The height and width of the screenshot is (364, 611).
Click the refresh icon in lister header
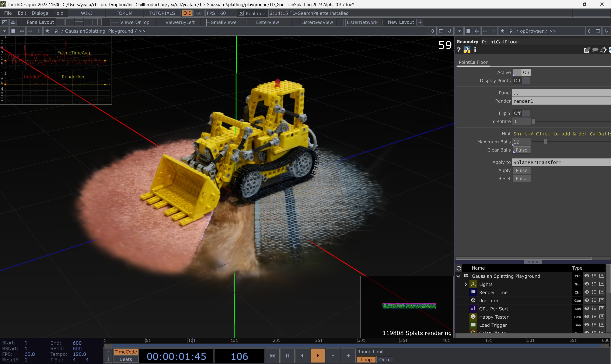(x=459, y=268)
